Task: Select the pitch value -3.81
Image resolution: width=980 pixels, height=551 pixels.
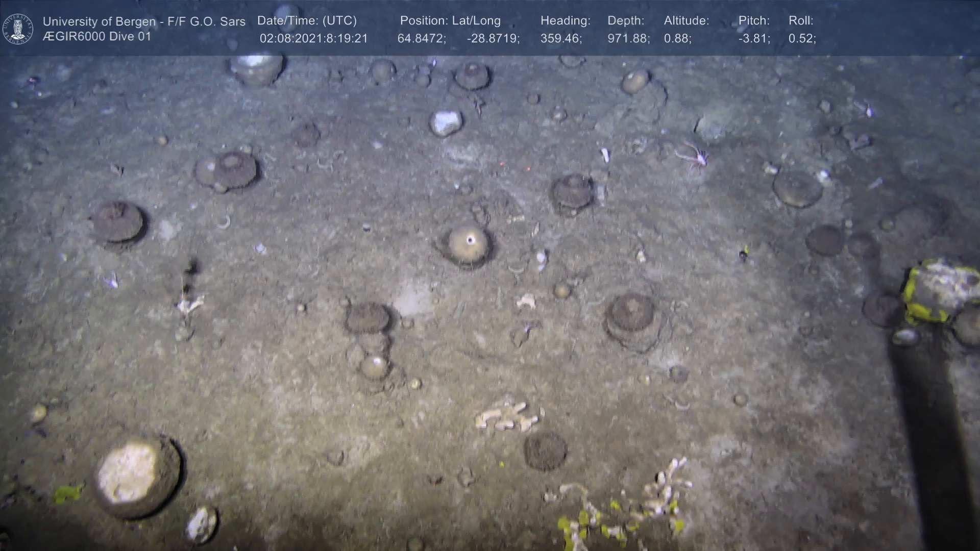Action: 754,39
